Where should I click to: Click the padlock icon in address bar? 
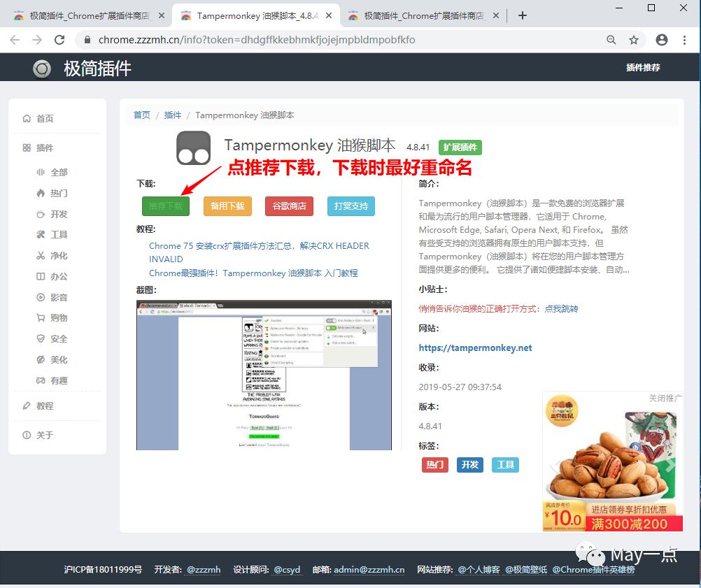pyautogui.click(x=87, y=40)
